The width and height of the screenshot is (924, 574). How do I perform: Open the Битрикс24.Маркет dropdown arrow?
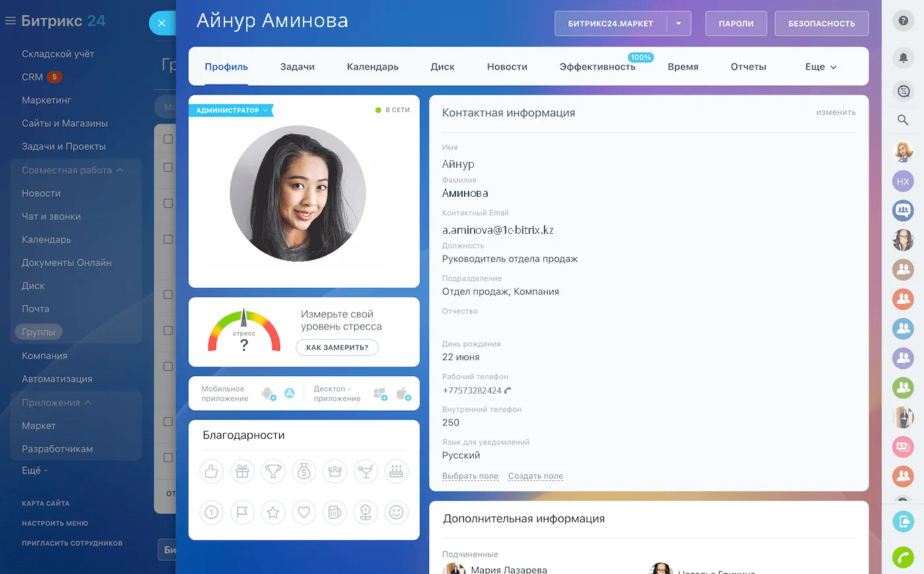point(678,23)
